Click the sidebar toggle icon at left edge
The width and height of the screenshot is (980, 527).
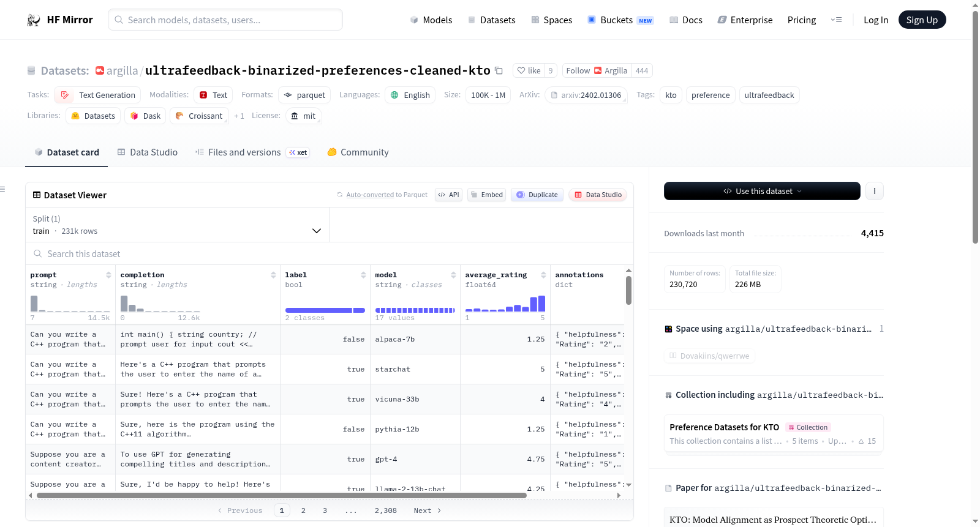pos(3,189)
